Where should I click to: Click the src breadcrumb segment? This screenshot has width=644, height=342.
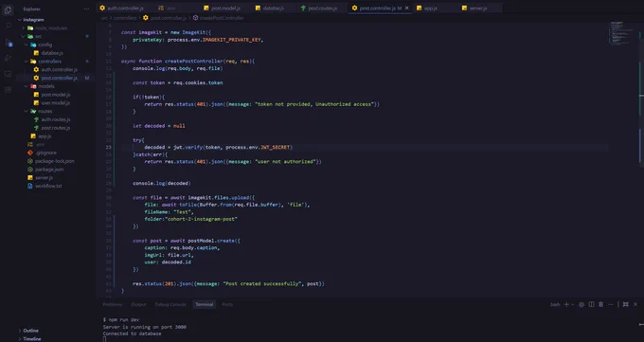coord(104,18)
